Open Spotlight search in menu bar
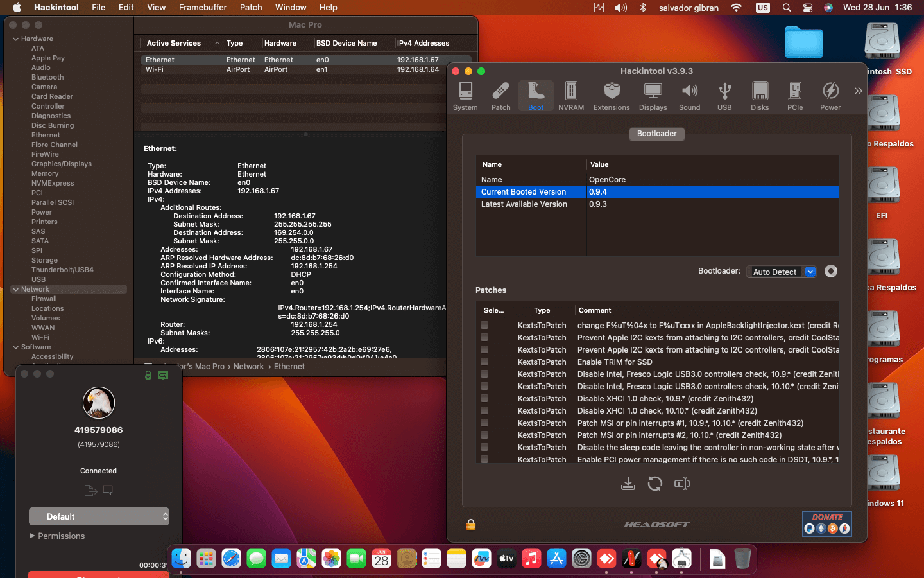 [x=787, y=8]
